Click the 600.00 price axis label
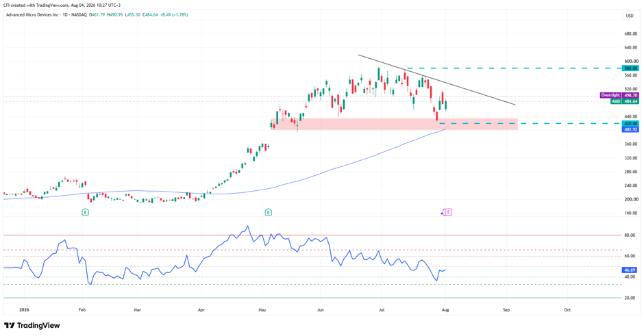This screenshot has width=644, height=336. tap(630, 62)
